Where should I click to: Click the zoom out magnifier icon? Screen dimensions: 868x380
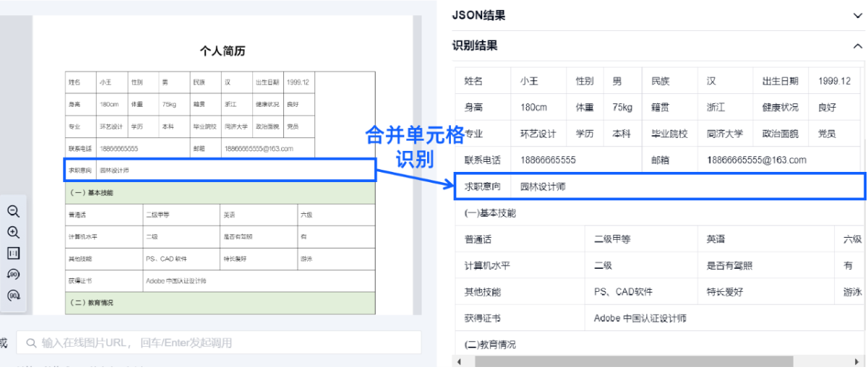[13, 212]
